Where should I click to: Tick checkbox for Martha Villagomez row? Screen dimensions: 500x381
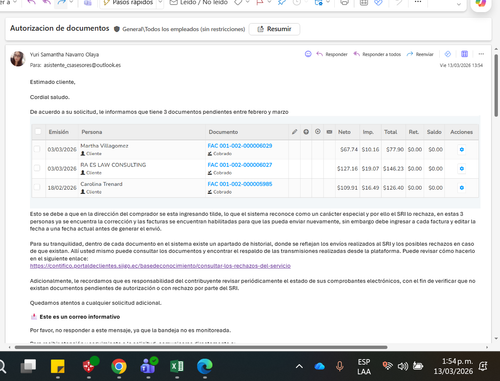(x=37, y=149)
